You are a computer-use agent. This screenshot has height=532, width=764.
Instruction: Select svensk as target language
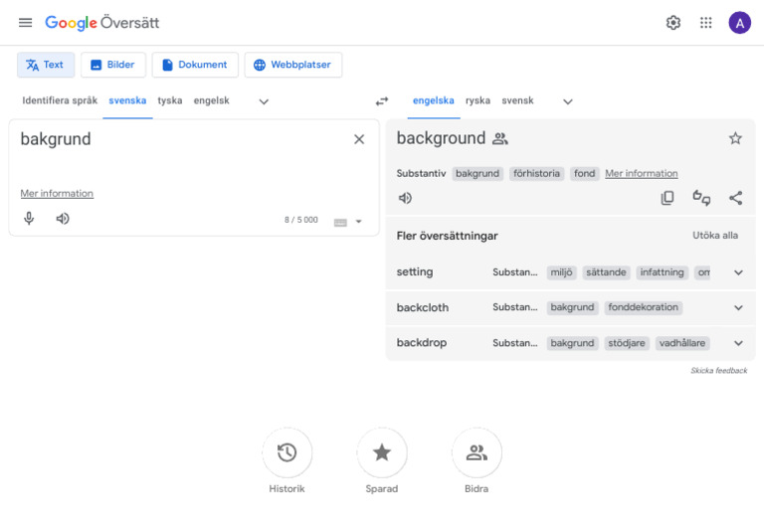click(x=517, y=100)
